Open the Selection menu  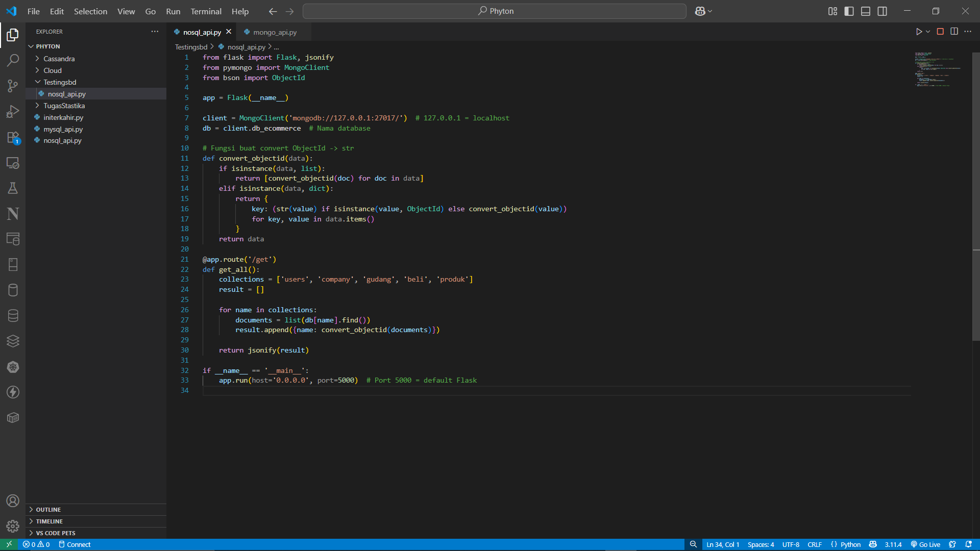click(x=90, y=11)
